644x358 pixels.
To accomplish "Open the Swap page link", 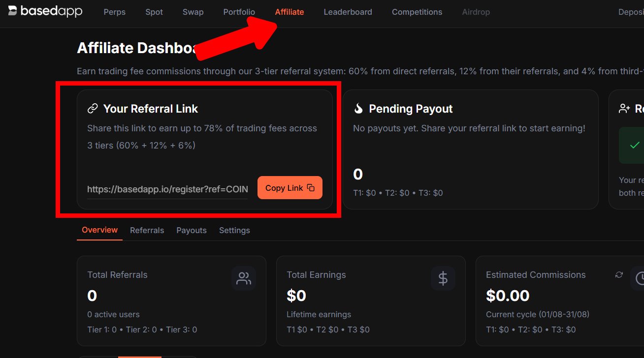I will point(193,12).
